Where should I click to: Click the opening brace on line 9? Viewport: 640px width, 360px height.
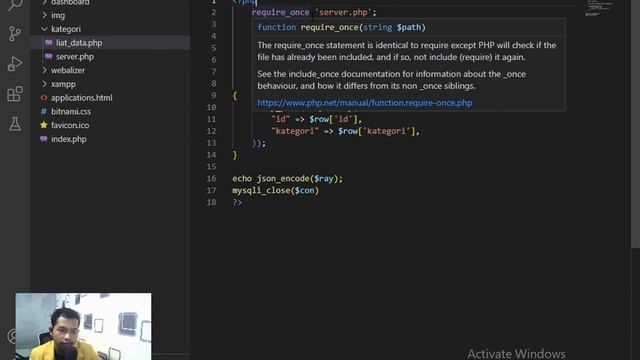[x=235, y=96]
